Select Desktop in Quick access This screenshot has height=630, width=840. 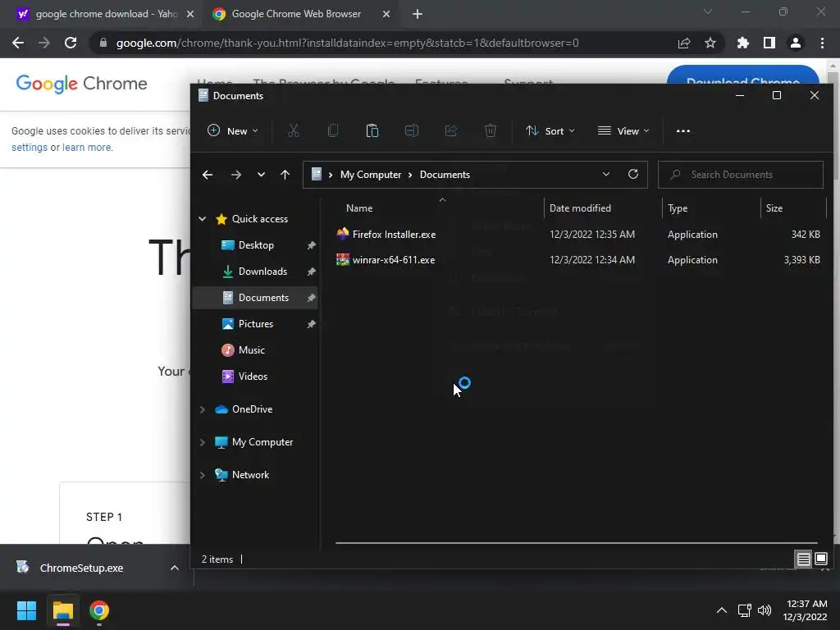[256, 244]
